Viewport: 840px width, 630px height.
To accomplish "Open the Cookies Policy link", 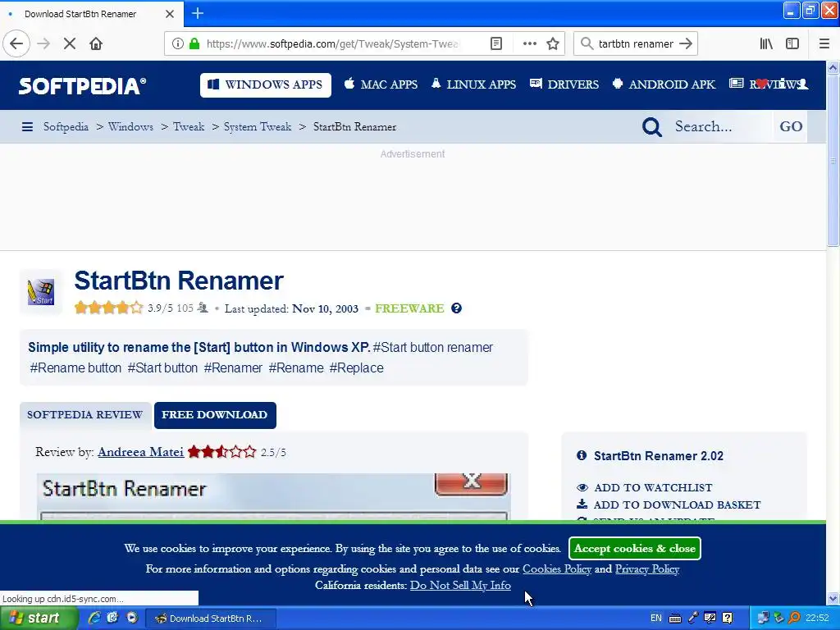I will pos(557,569).
